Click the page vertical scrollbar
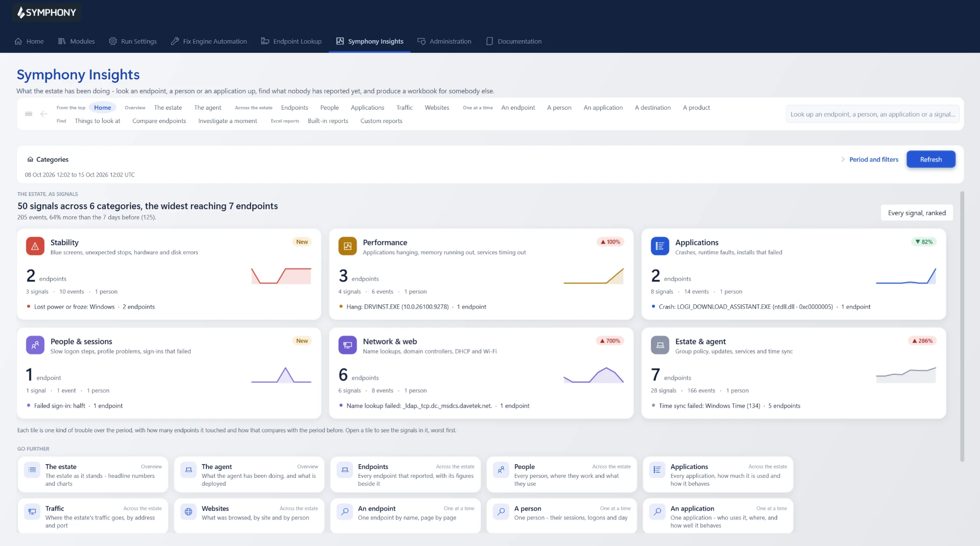 [x=962, y=326]
